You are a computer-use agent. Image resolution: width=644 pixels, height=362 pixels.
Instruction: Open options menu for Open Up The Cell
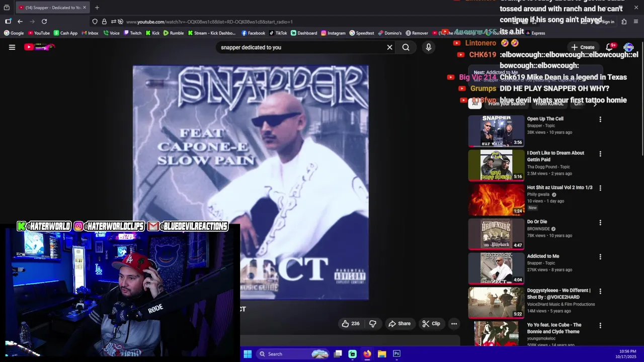[600, 120]
